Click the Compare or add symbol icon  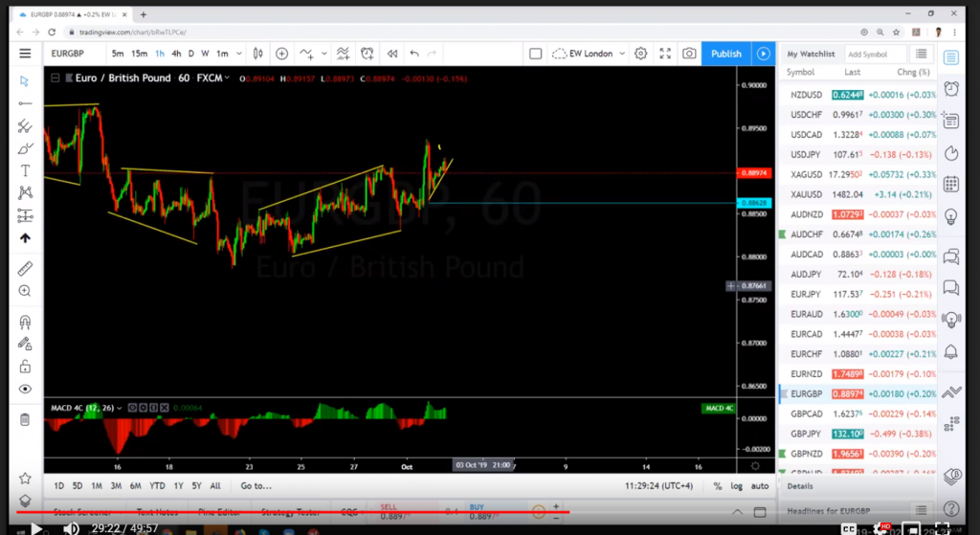(x=282, y=54)
